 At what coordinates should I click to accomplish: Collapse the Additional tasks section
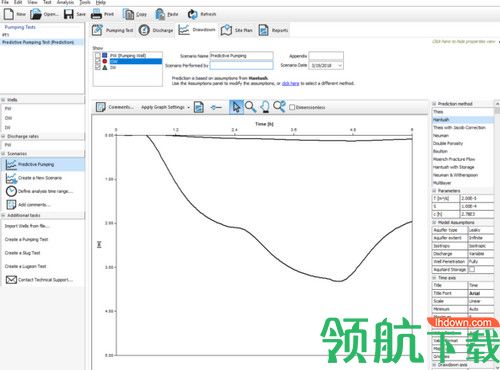(3, 215)
